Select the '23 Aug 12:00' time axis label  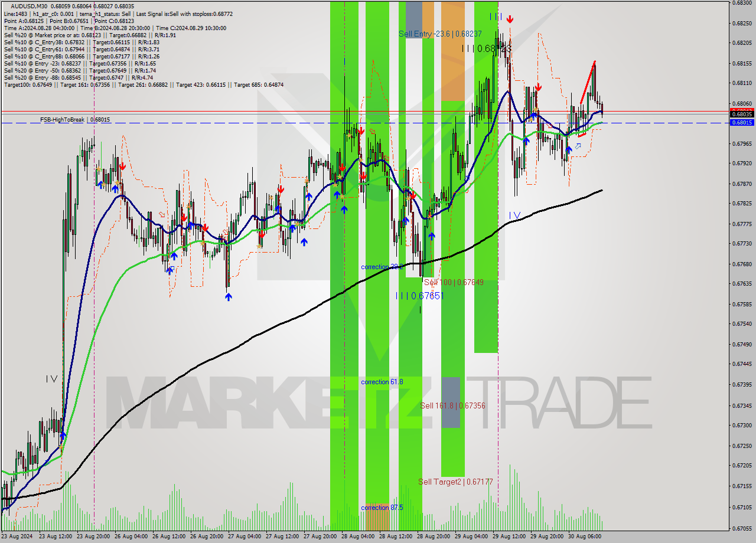(x=56, y=537)
